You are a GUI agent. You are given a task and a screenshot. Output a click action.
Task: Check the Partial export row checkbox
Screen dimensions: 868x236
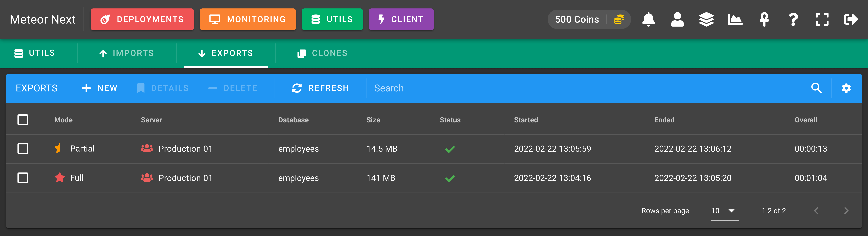[23, 148]
